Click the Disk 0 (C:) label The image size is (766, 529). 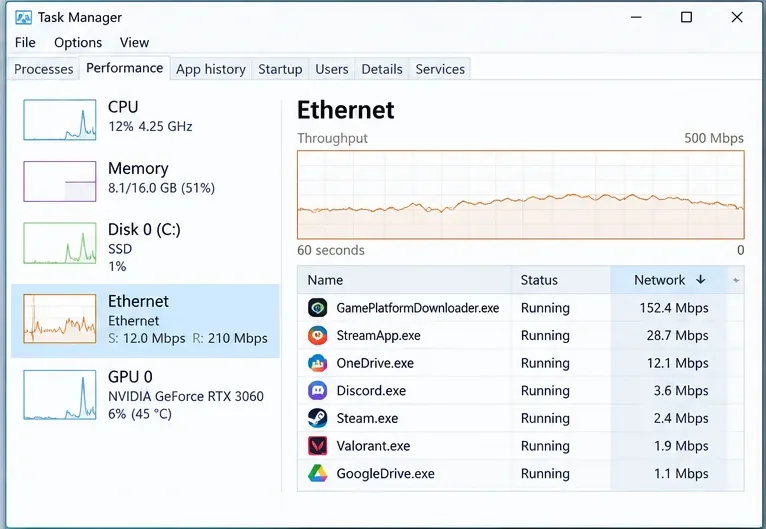coord(145,230)
